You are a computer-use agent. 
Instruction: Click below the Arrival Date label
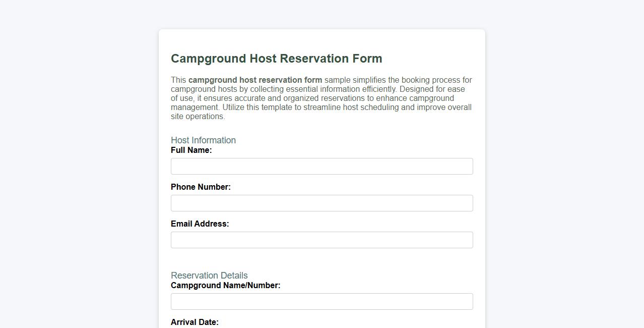coord(321,327)
